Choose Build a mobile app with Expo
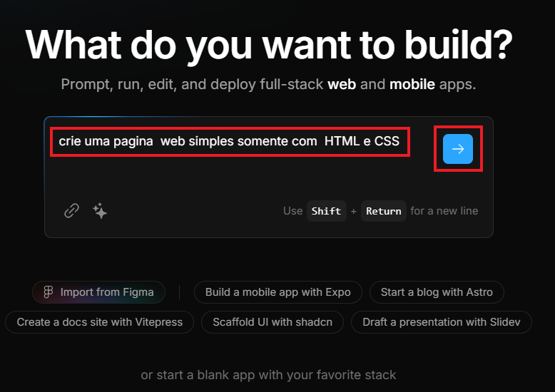This screenshot has height=392, width=555. pyautogui.click(x=277, y=292)
